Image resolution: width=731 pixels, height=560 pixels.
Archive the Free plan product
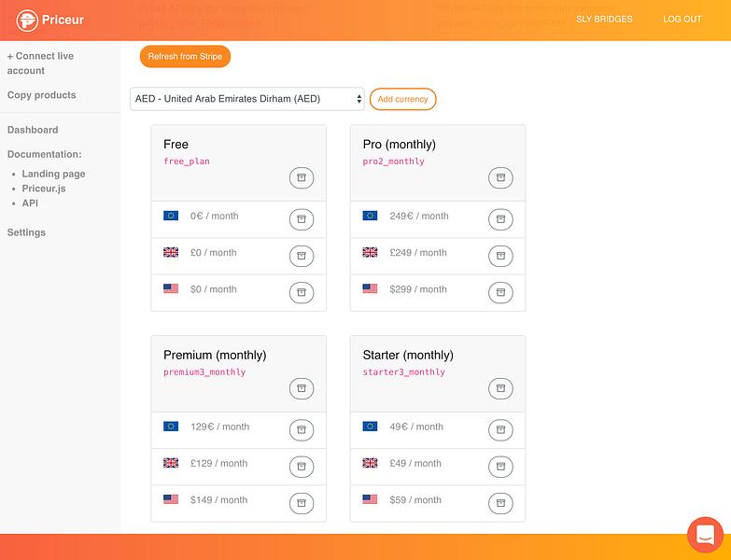point(302,177)
